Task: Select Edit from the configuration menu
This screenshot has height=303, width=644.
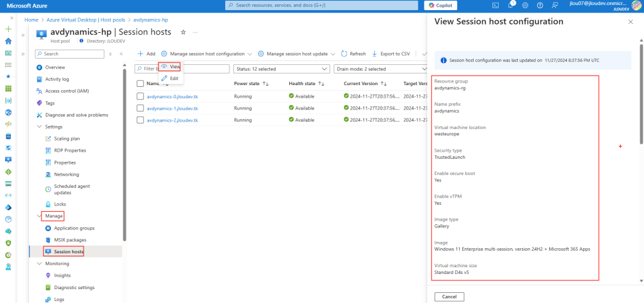Action: coord(170,78)
